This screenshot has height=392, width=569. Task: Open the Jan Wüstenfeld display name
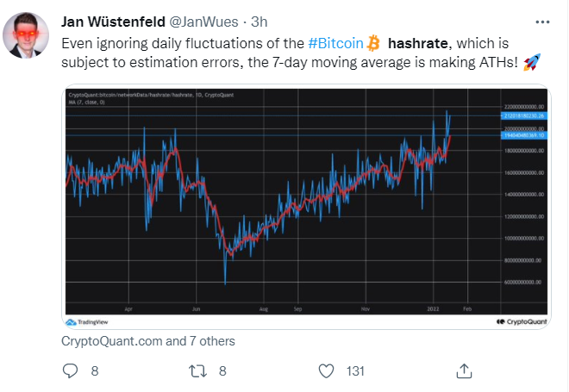(x=113, y=22)
